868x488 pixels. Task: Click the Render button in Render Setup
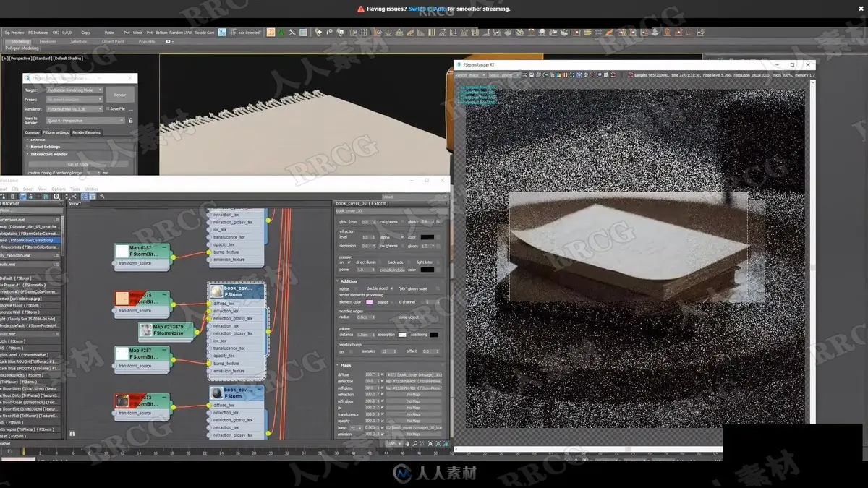[120, 95]
